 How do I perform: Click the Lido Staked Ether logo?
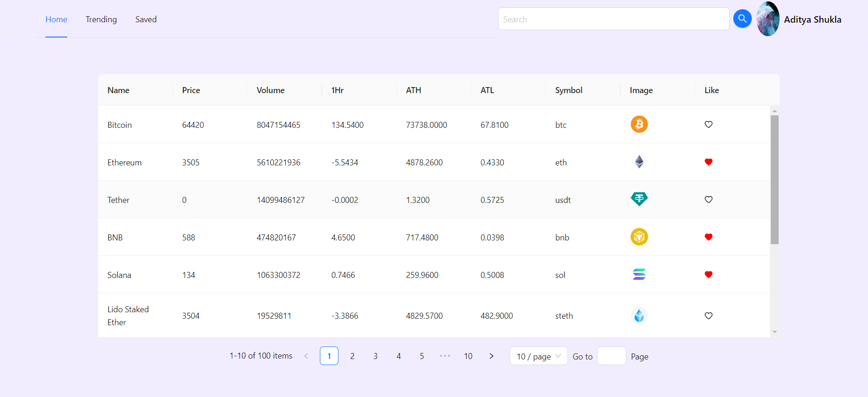[639, 315]
